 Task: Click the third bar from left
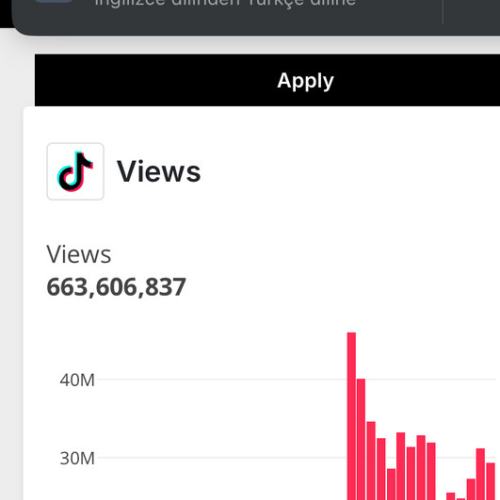click(371, 461)
